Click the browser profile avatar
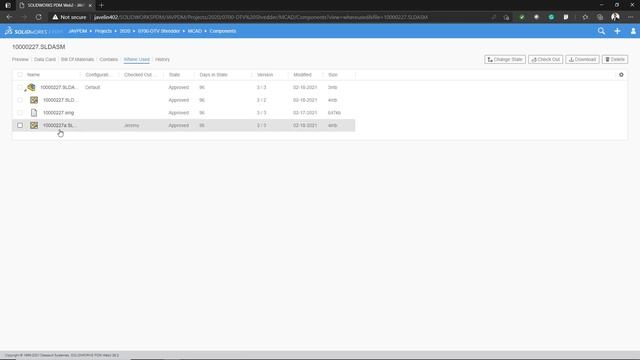 (615, 17)
